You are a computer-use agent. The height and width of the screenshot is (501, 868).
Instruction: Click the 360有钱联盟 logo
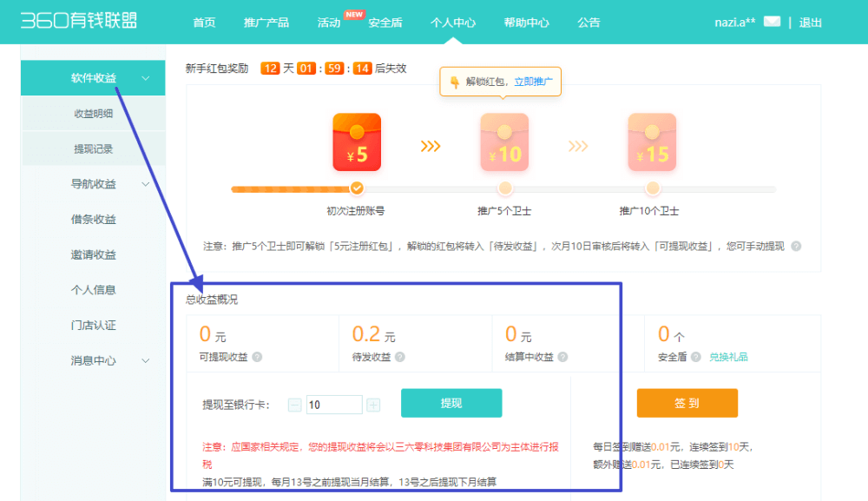click(79, 21)
